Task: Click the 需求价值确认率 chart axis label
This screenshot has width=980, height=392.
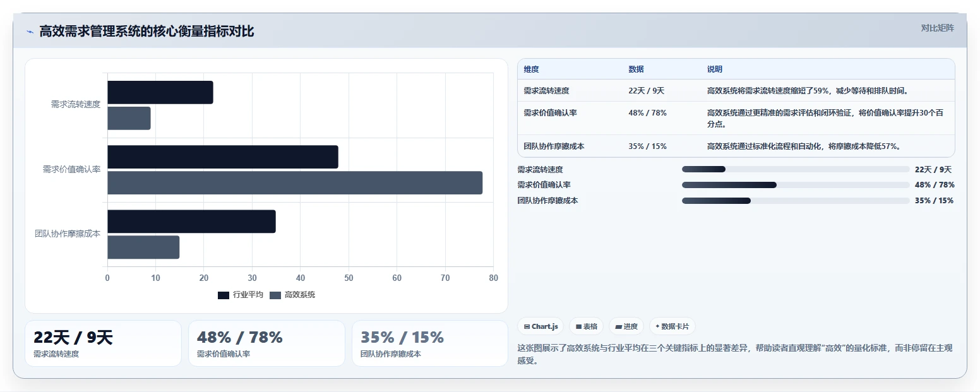Action: (71, 170)
